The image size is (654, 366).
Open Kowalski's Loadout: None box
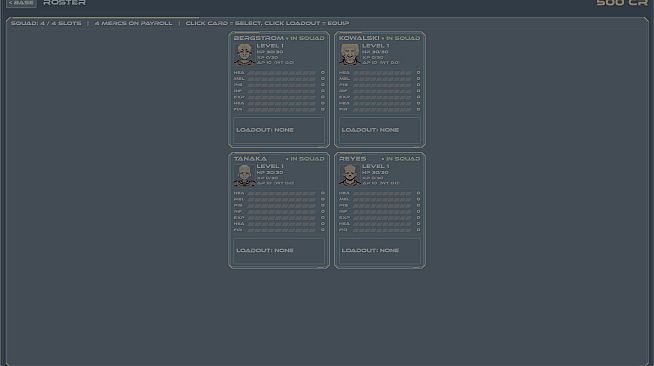coord(380,130)
